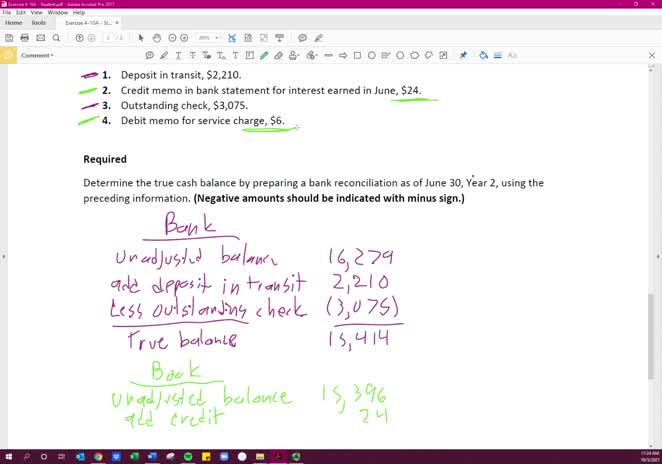Image resolution: width=662 pixels, height=464 pixels.
Task: Close the Exercise 4-10A document tab
Action: (117, 23)
